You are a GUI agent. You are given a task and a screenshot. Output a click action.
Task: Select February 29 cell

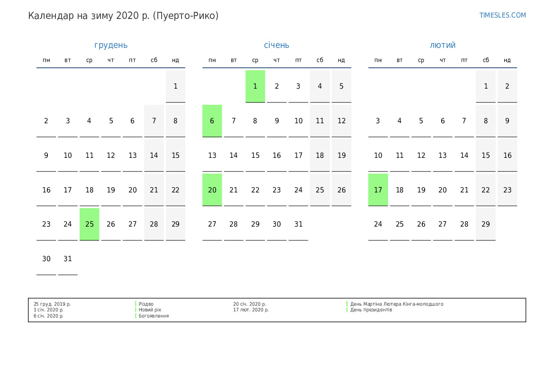tap(486, 225)
